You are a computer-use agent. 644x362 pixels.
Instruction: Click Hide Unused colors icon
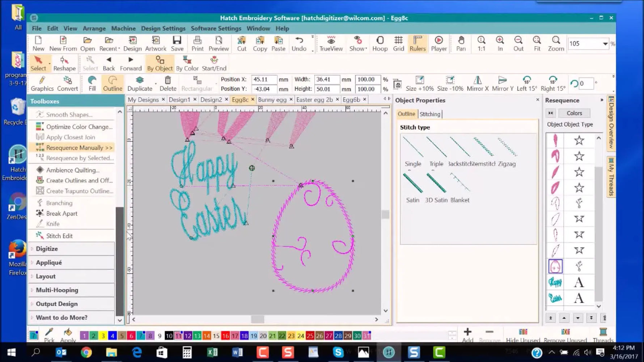click(x=523, y=335)
